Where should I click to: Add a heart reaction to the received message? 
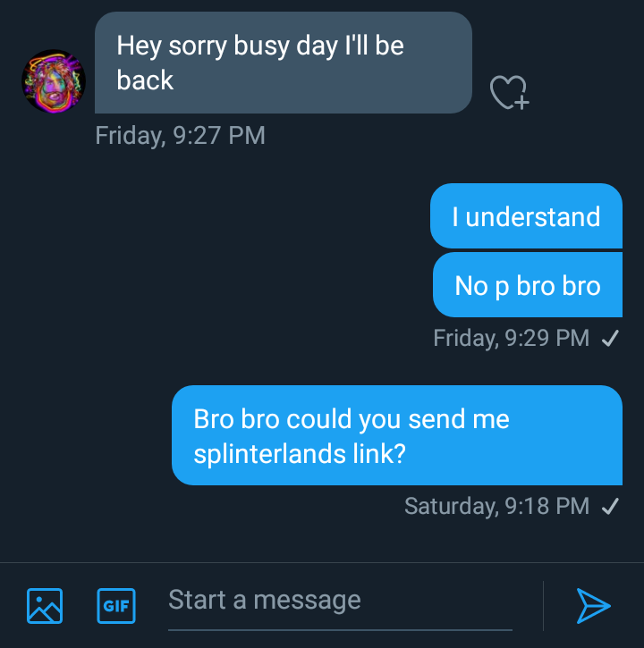pos(509,92)
